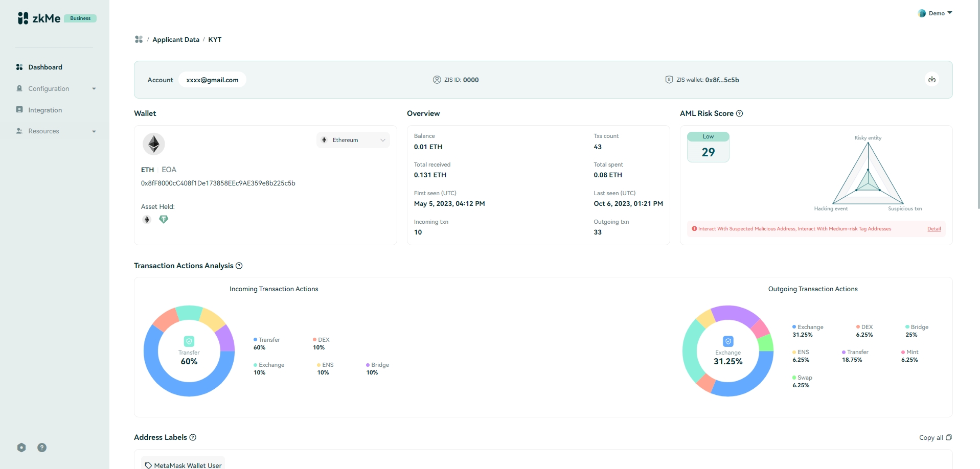Image resolution: width=980 pixels, height=469 pixels.
Task: Expand the Resources sidebar menu
Action: (x=55, y=131)
